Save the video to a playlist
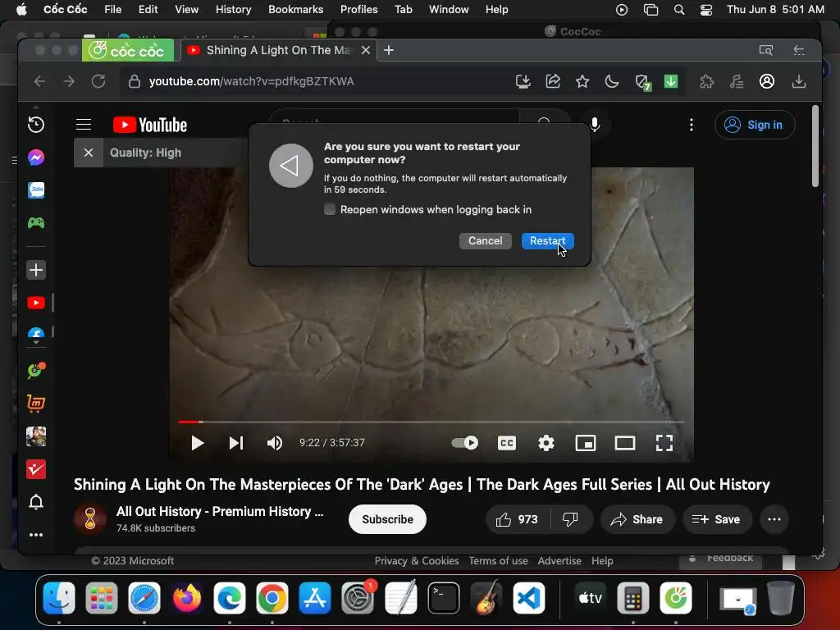The width and height of the screenshot is (840, 630). [x=717, y=519]
